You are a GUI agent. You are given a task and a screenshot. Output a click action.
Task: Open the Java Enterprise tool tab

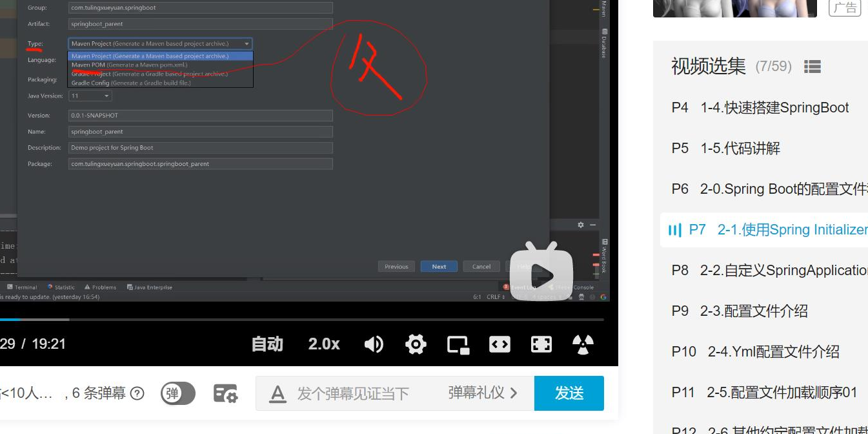150,287
